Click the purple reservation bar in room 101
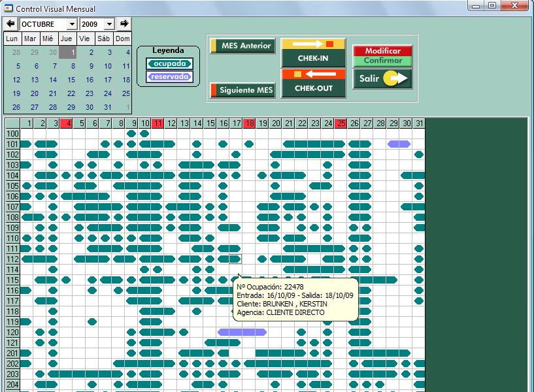Image resolution: width=534 pixels, height=392 pixels. [x=399, y=144]
